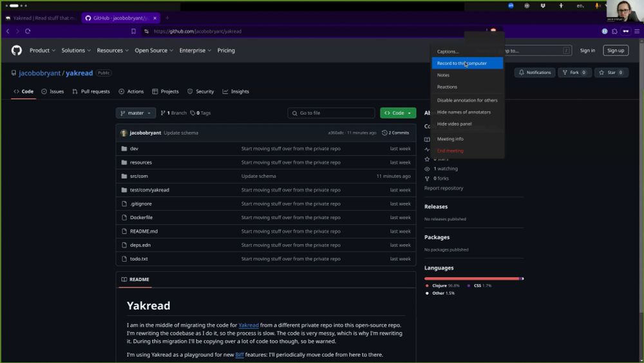This screenshot has height=363, width=644.
Task: Expand the Solutions menu
Action: click(x=76, y=50)
